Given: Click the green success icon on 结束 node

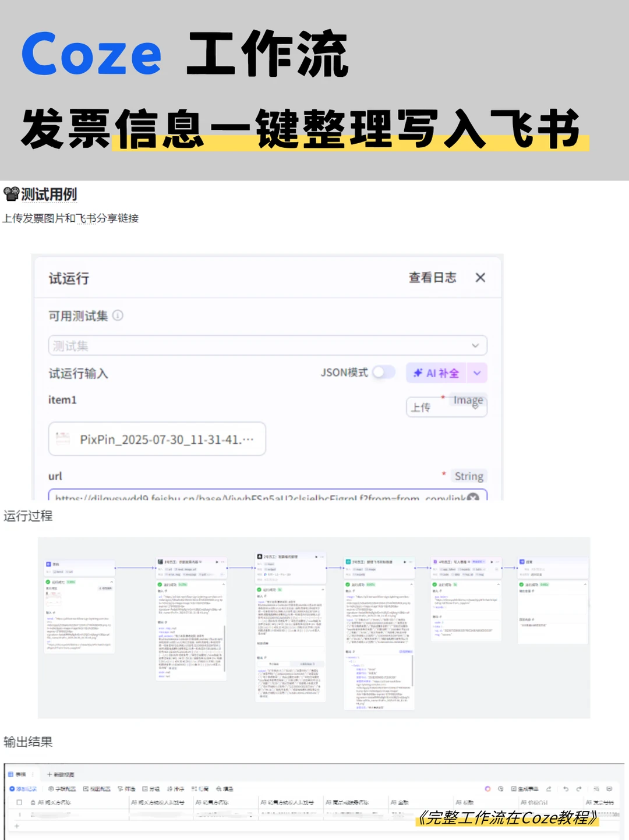Looking at the screenshot, I should pyautogui.click(x=521, y=584).
